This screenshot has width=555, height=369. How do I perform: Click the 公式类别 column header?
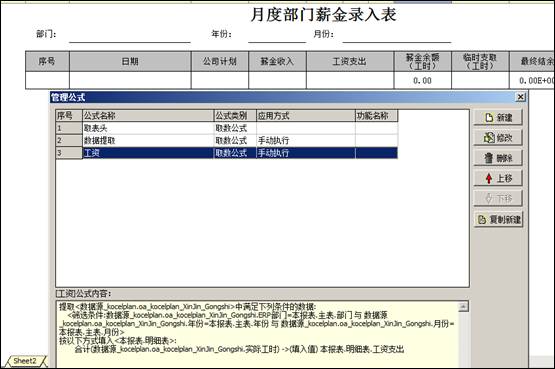click(235, 116)
